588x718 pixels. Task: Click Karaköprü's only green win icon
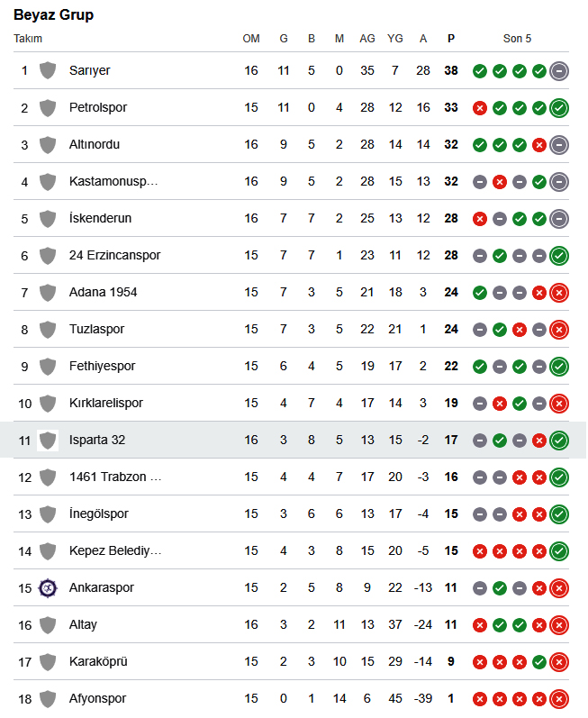tap(539, 662)
